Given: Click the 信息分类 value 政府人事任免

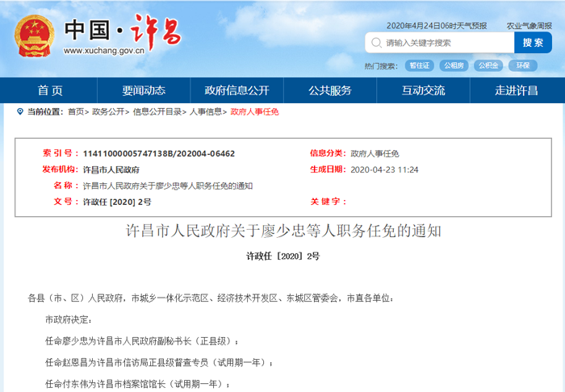Looking at the screenshot, I should [x=375, y=154].
